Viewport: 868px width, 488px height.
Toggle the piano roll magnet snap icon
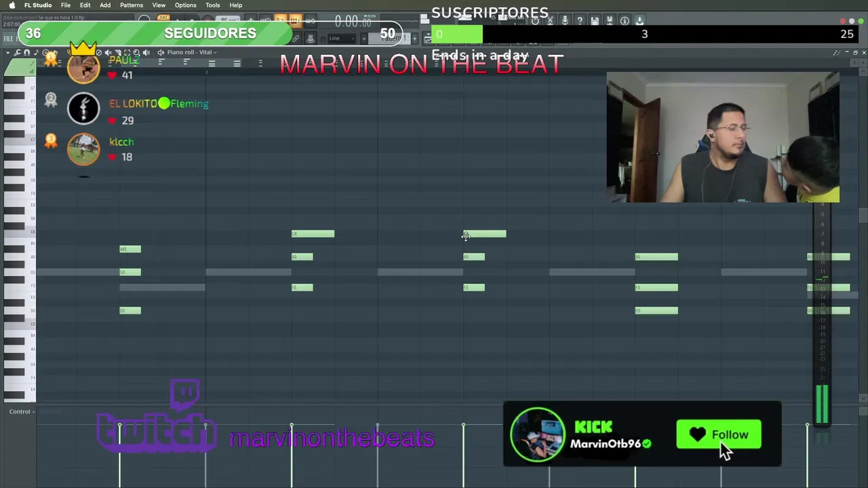[x=26, y=52]
